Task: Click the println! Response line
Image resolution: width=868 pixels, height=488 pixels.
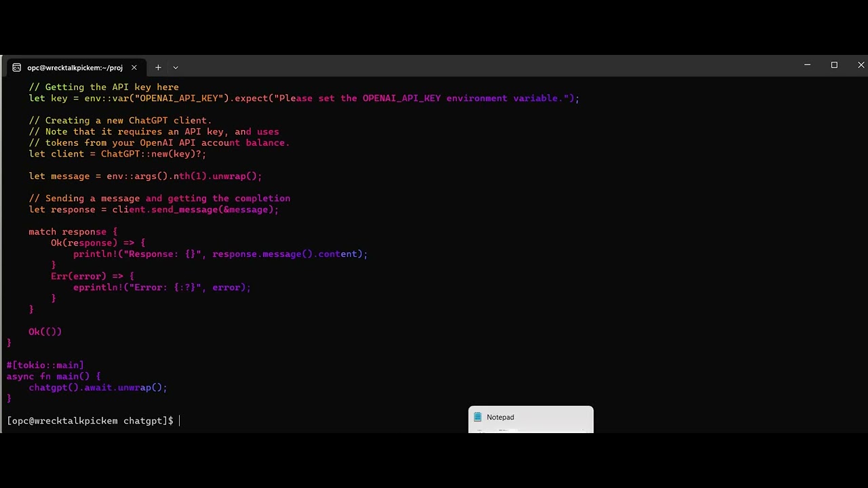Action: point(220,254)
